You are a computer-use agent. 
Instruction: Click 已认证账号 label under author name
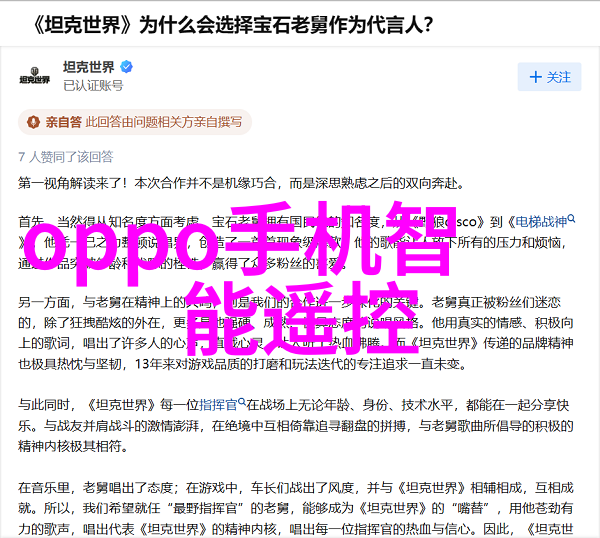(93, 85)
